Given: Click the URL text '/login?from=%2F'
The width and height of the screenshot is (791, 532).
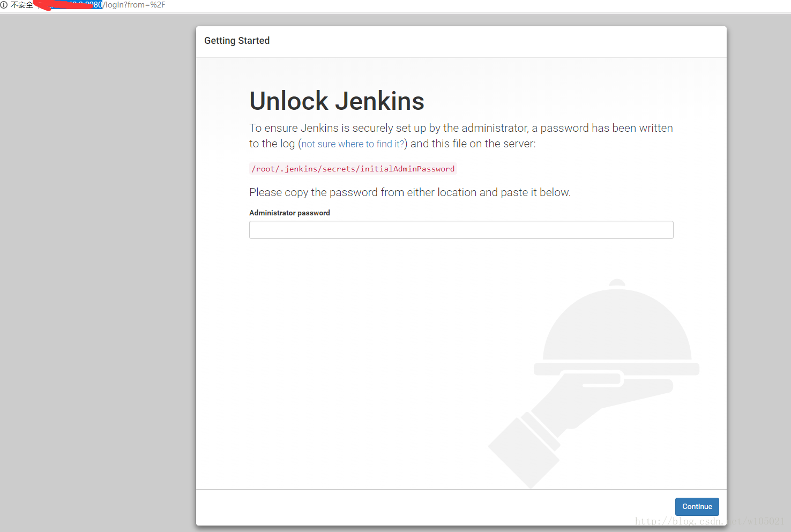Looking at the screenshot, I should coord(134,5).
